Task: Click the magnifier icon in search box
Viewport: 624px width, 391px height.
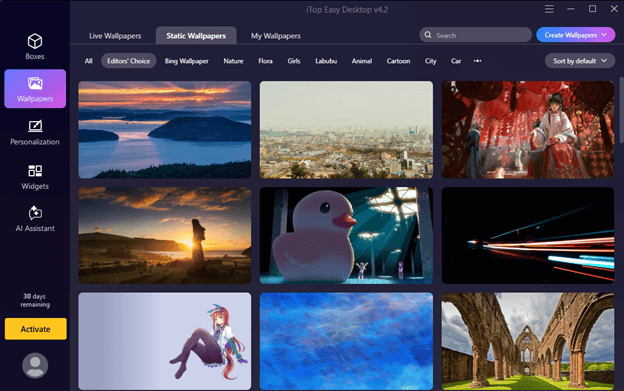Action: coord(428,35)
